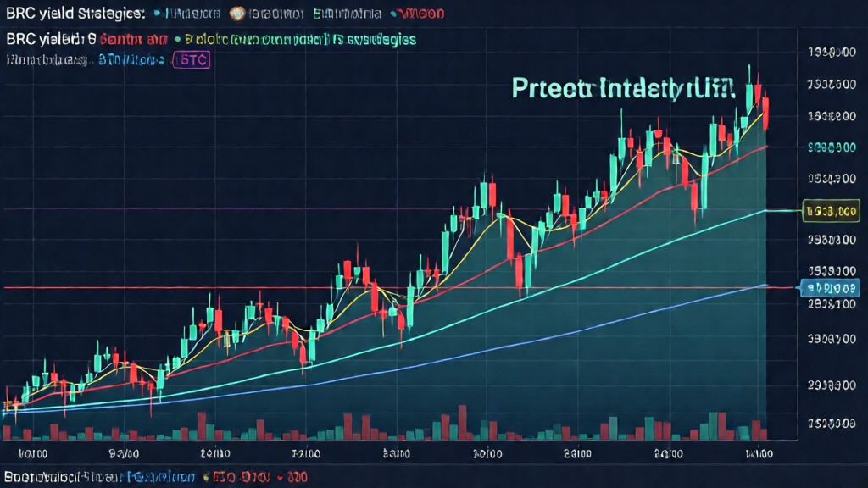Screen dimensions: 868x488
Task: Click the blue dot legend marker in top row
Action: point(159,14)
